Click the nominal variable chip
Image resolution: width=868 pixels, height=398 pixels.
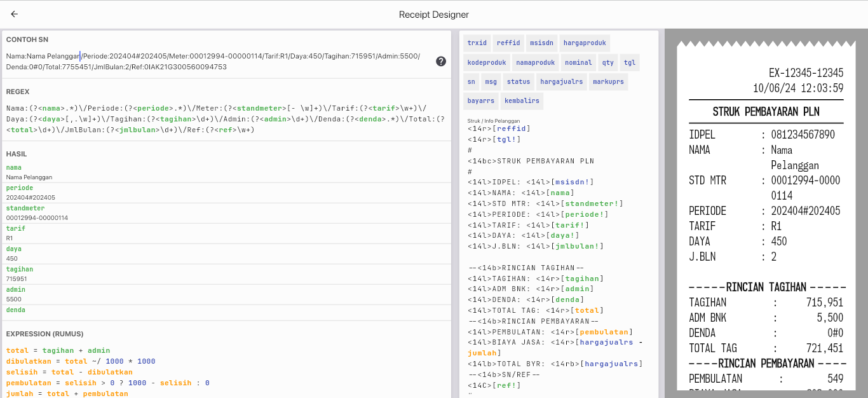pyautogui.click(x=578, y=62)
